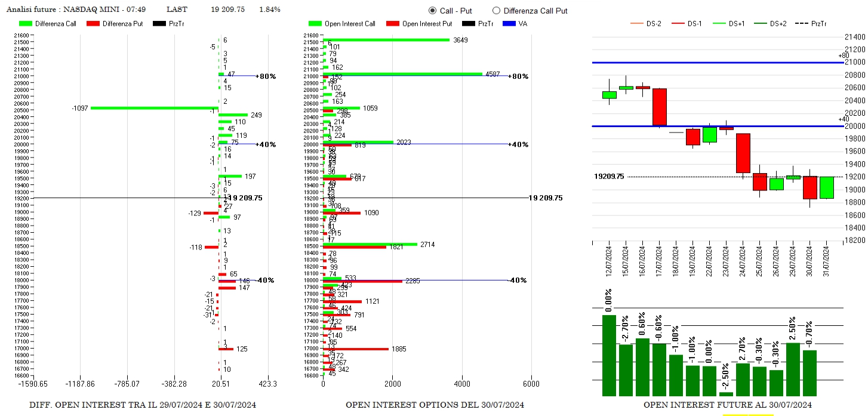Click the green Differenza Call legend swatch

[26, 24]
